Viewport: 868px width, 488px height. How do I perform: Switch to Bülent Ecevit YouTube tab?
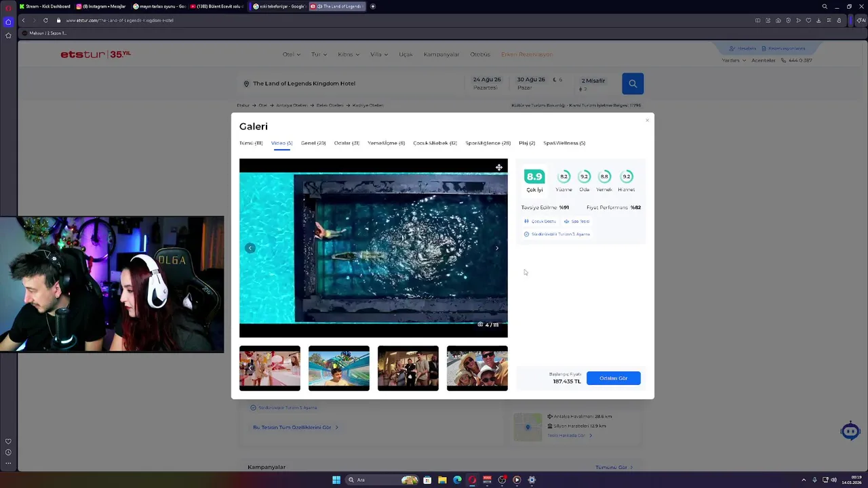(x=216, y=6)
